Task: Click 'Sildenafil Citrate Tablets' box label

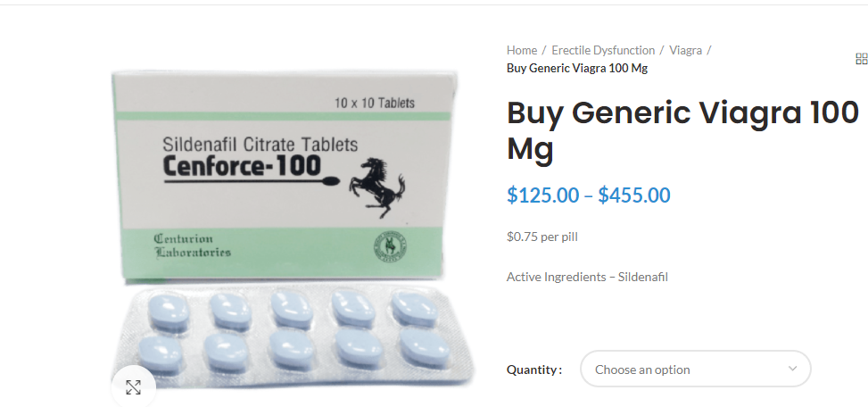Action: coord(260,145)
